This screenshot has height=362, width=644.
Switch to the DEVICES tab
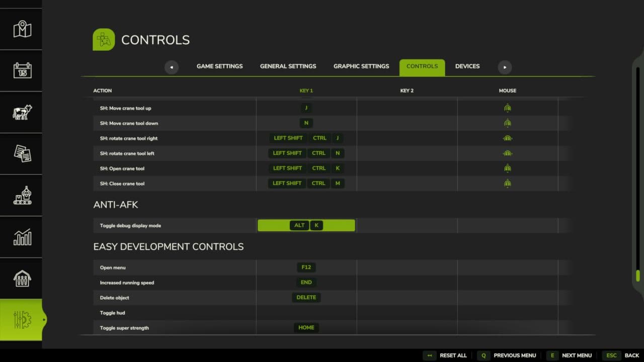click(467, 66)
